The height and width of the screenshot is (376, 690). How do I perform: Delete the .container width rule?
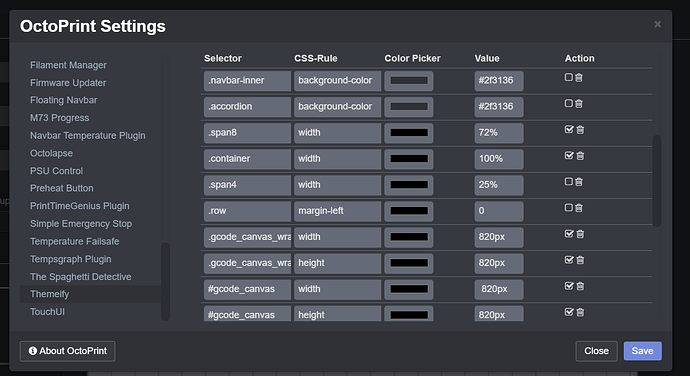(580, 155)
